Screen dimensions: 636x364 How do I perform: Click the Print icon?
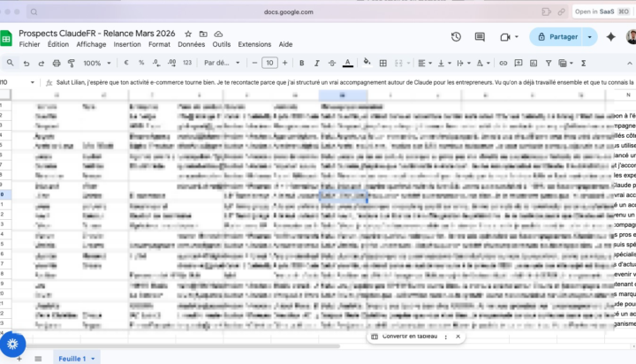pyautogui.click(x=57, y=63)
